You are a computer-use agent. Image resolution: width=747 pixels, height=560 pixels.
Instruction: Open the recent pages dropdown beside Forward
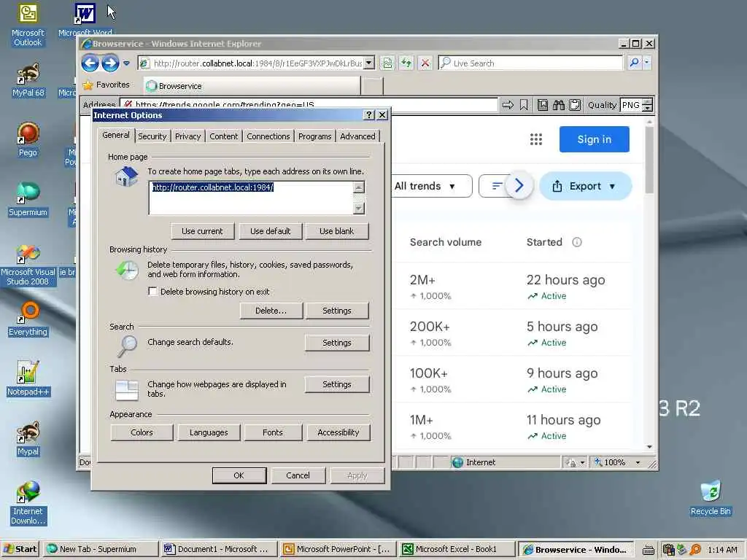point(126,63)
